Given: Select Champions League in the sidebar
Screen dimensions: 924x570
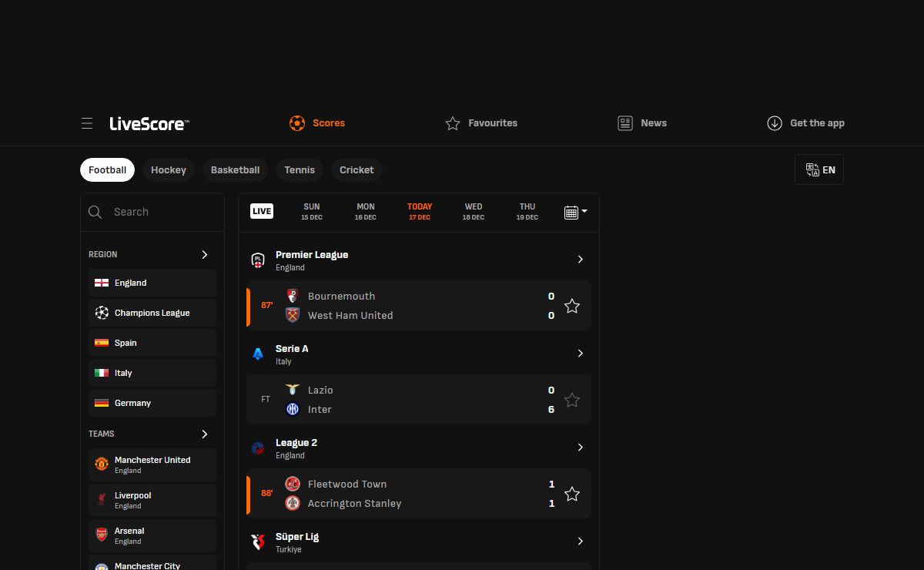Looking at the screenshot, I should [x=152, y=313].
